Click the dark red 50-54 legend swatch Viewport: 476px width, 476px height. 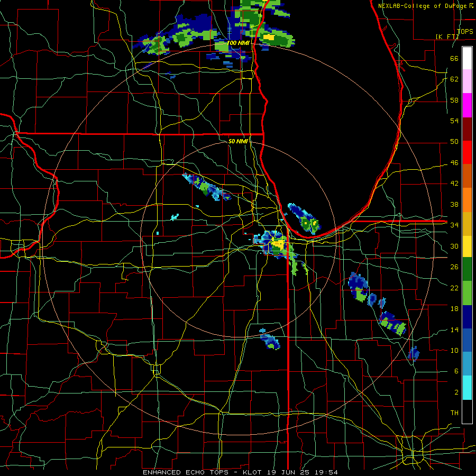pyautogui.click(x=467, y=129)
